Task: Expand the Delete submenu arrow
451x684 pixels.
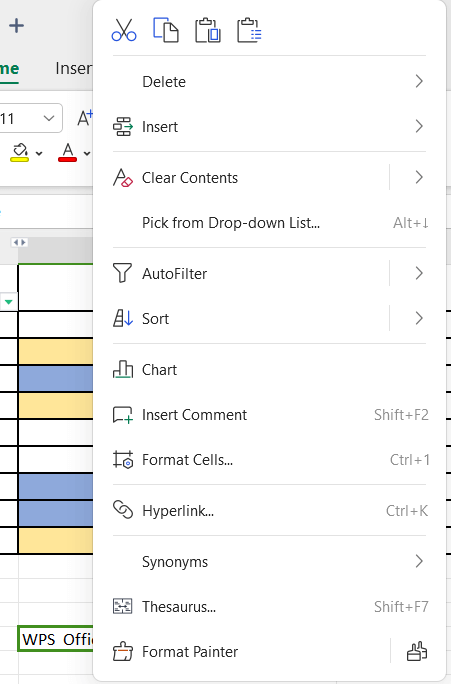Action: (419, 81)
